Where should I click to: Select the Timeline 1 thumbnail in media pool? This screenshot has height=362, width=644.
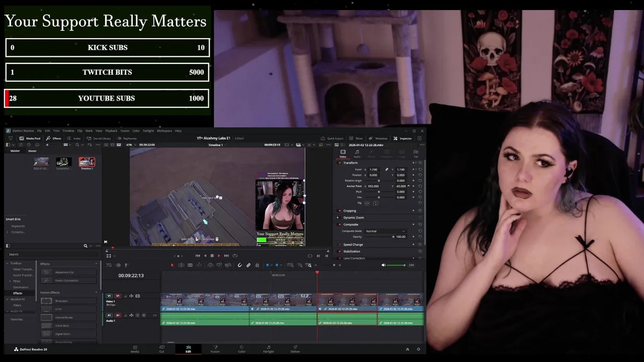[87, 163]
